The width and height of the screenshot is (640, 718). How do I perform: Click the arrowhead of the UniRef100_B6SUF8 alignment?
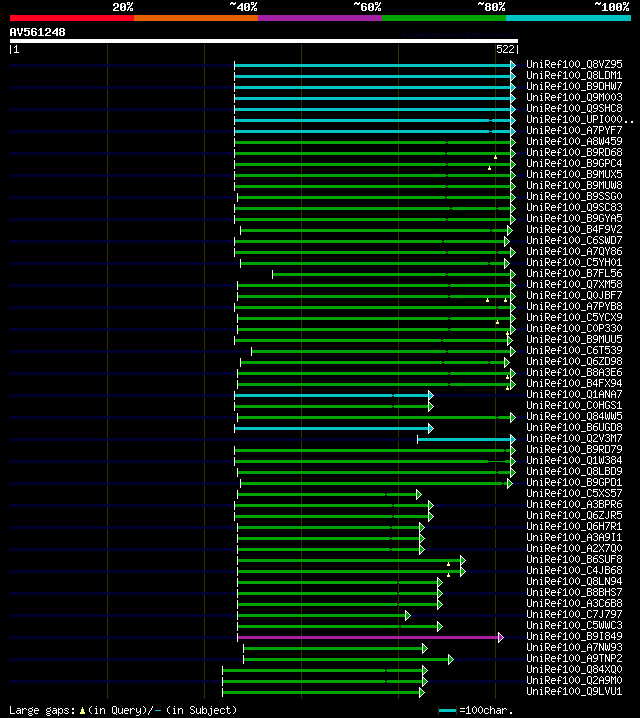[463, 560]
